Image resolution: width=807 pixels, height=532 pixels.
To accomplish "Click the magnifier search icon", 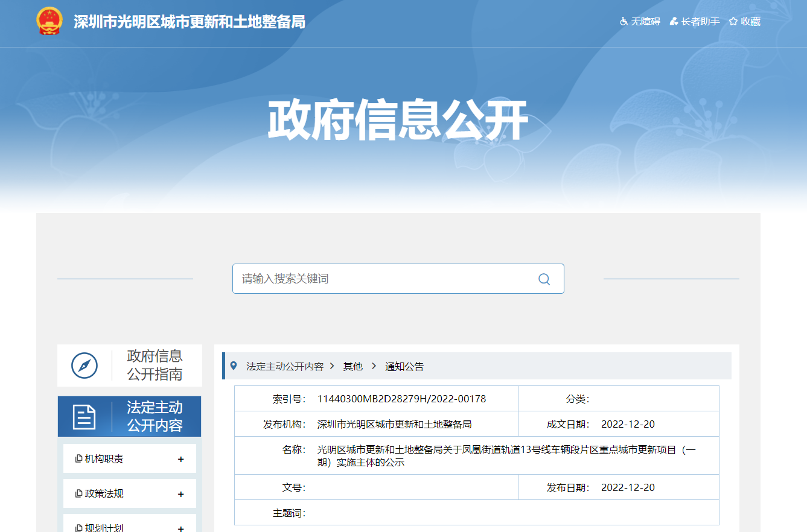I will 544,279.
